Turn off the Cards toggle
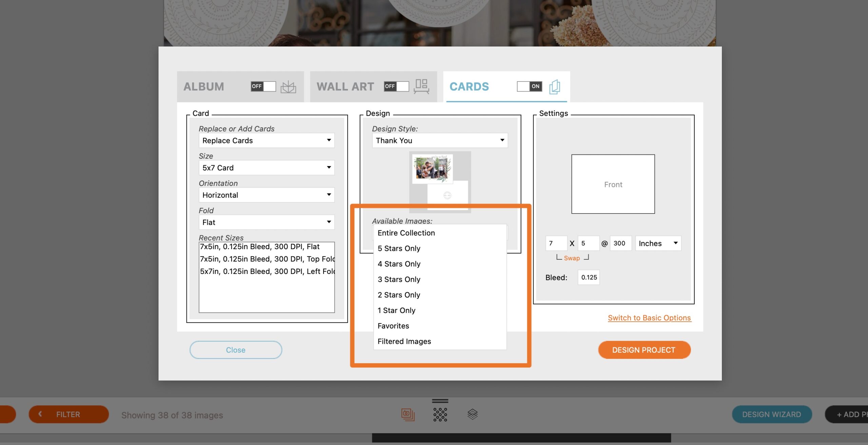The height and width of the screenshot is (445, 868). click(529, 86)
